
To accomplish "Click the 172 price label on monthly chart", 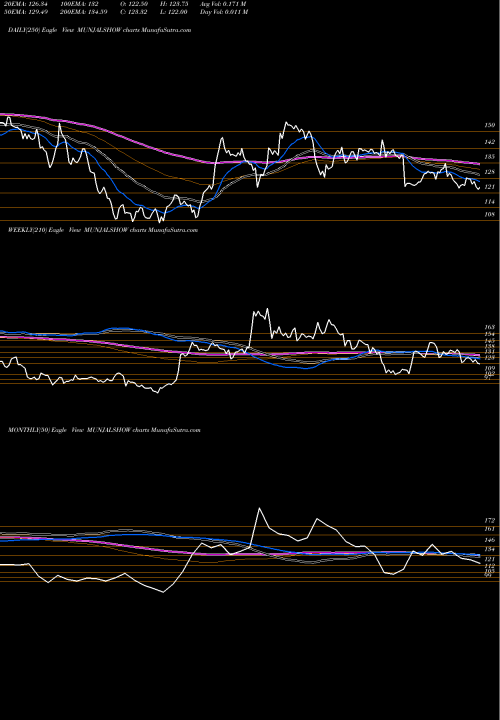I will pos(490,521).
